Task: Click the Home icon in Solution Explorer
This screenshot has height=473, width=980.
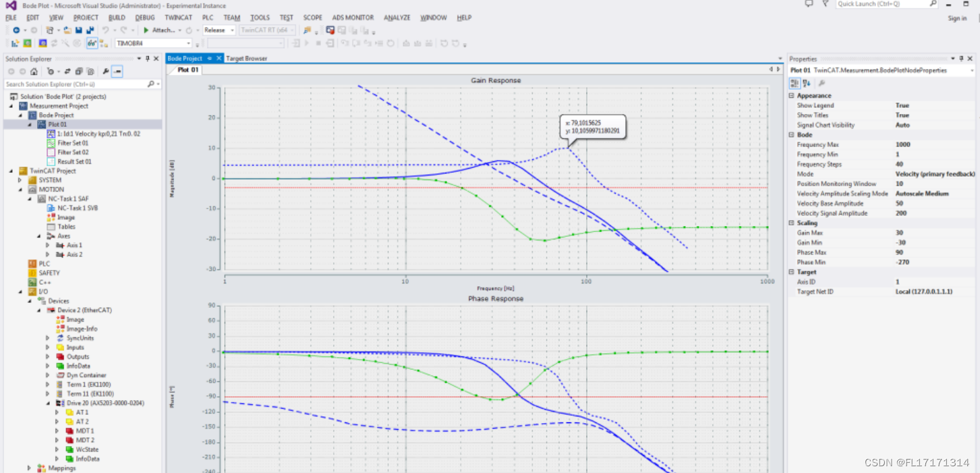Action: coord(34,72)
